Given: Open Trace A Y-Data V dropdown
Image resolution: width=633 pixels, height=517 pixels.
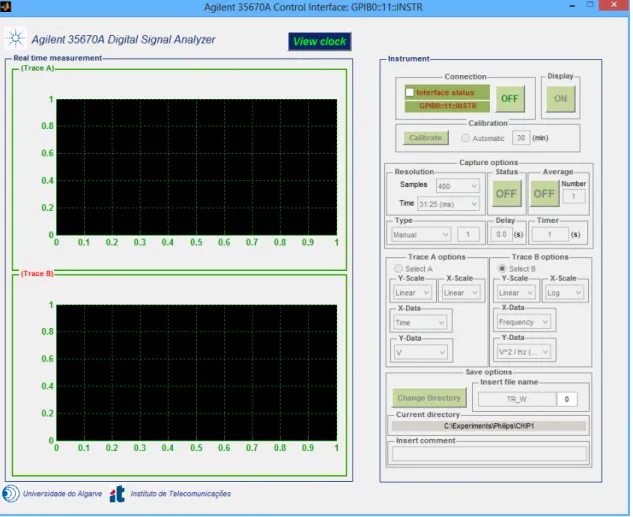Looking at the screenshot, I should point(420,352).
